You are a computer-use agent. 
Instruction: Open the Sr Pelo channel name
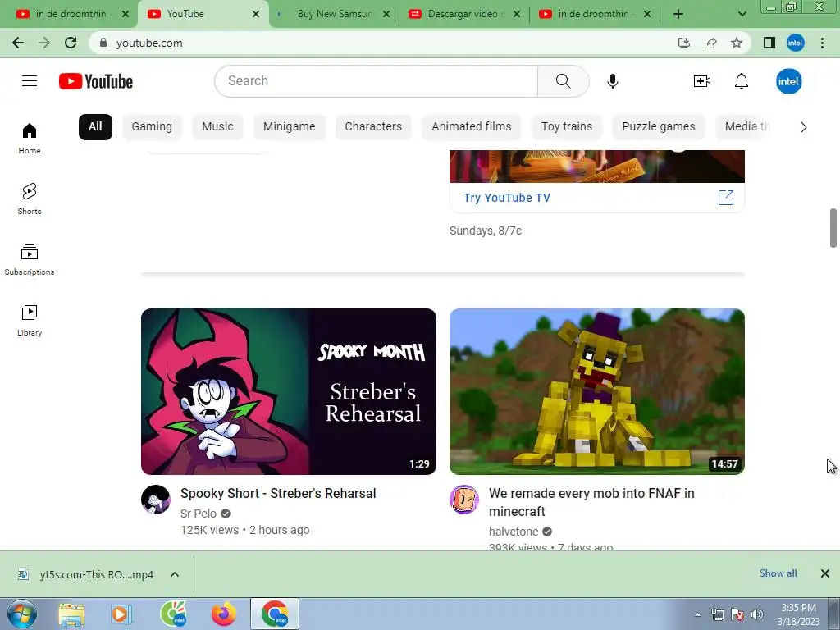199,514
